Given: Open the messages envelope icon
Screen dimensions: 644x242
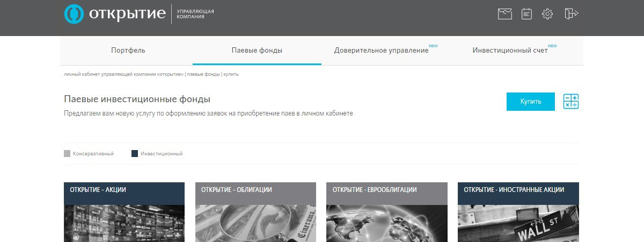Looking at the screenshot, I should point(504,14).
